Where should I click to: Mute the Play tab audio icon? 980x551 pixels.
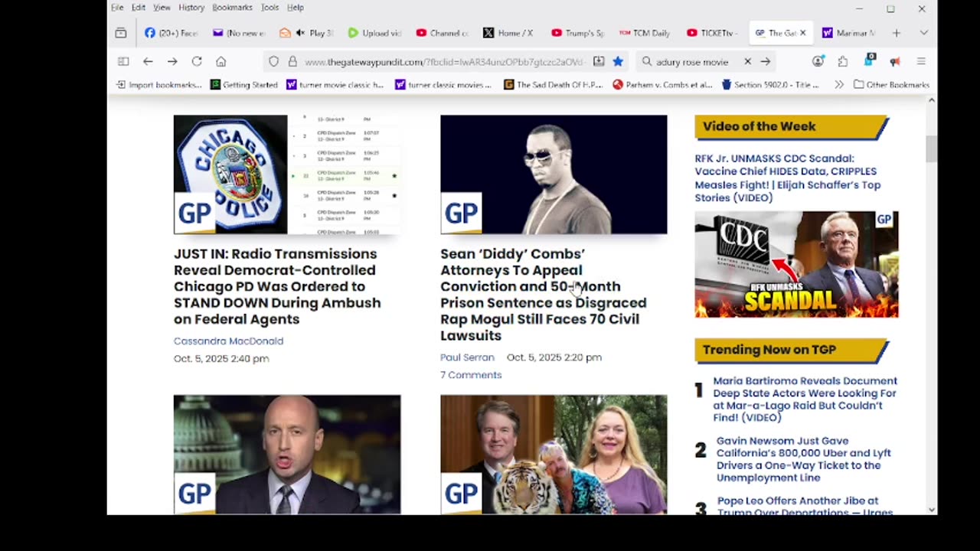point(300,33)
